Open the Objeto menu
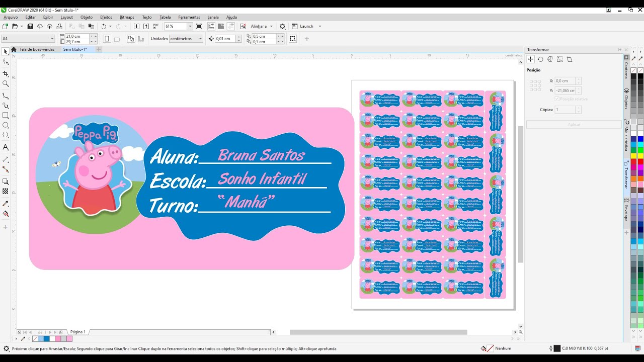The width and height of the screenshot is (644, 362). [x=87, y=17]
